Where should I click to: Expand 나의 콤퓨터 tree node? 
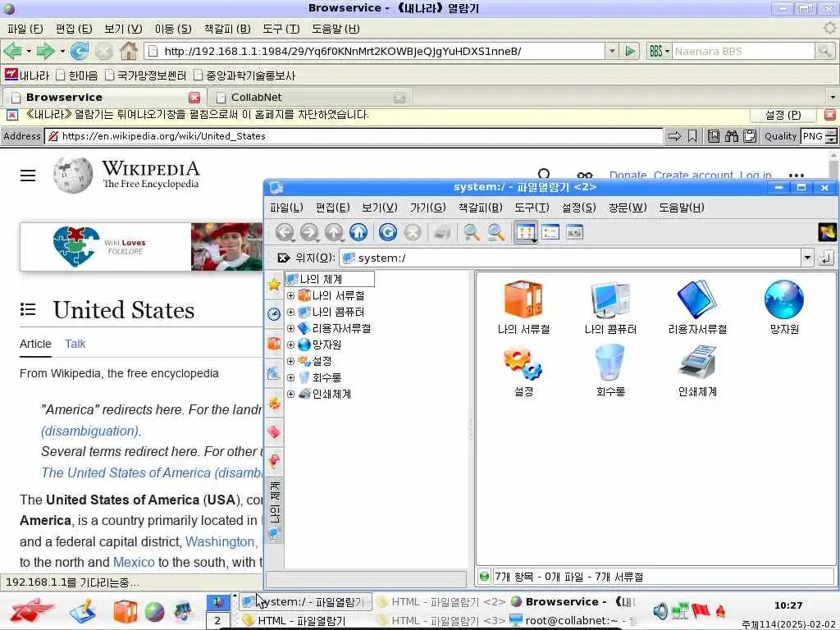[x=290, y=313]
